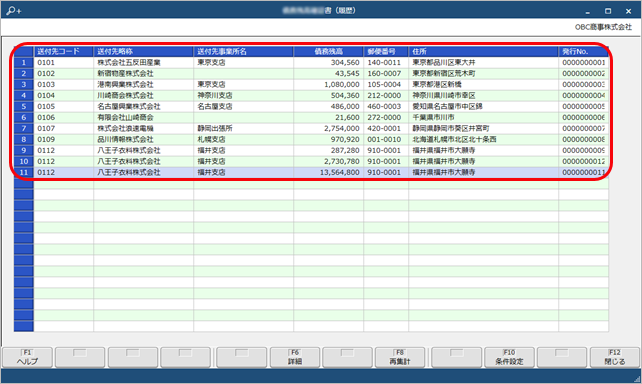The width and height of the screenshot is (642, 384).
Task: Click the 送付先コード column header
Action: point(63,52)
